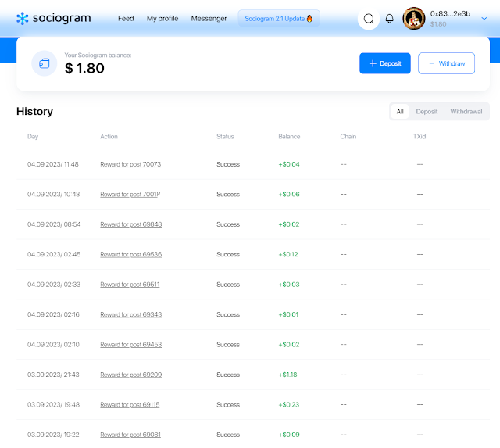Click the main $ 1.80 balance figure
This screenshot has width=500, height=448.
[x=84, y=68]
